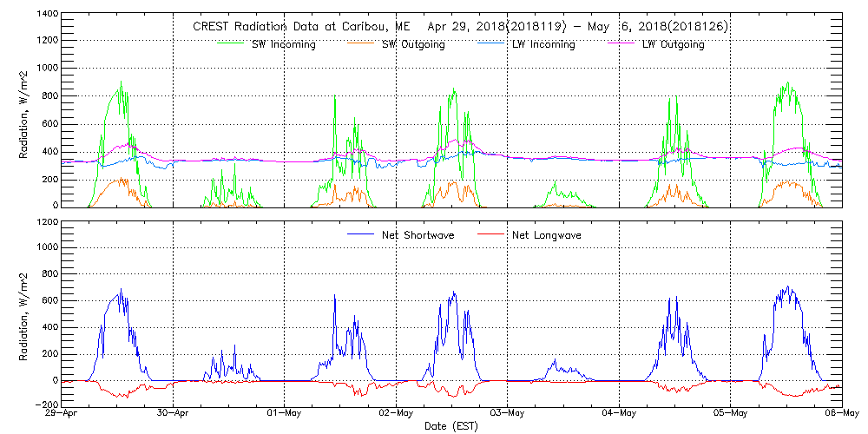Click the chart title mentioning Caribou, ME
Screen dimensions: 868x434
tap(460, 27)
